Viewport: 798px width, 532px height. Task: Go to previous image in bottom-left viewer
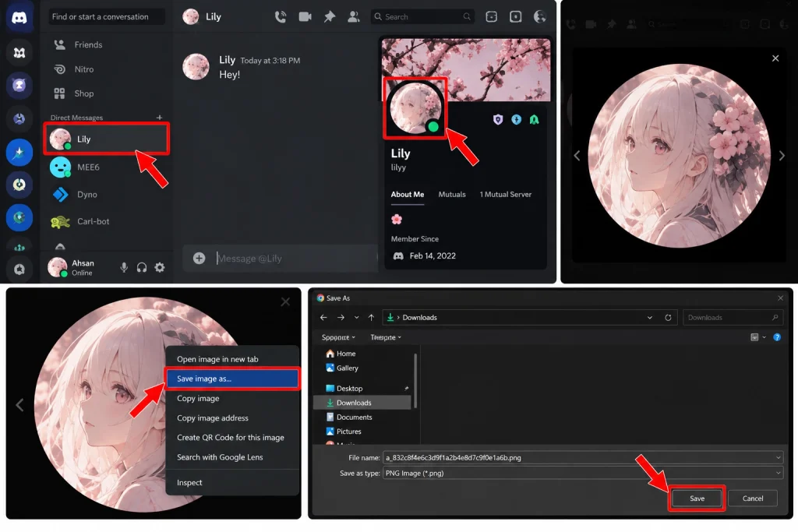click(19, 405)
